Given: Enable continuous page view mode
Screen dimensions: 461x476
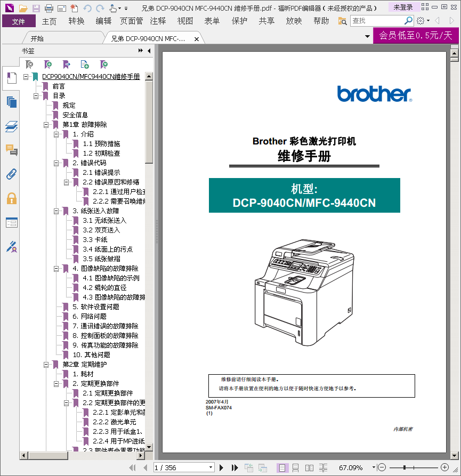Looking at the screenshot, I should tap(295, 468).
